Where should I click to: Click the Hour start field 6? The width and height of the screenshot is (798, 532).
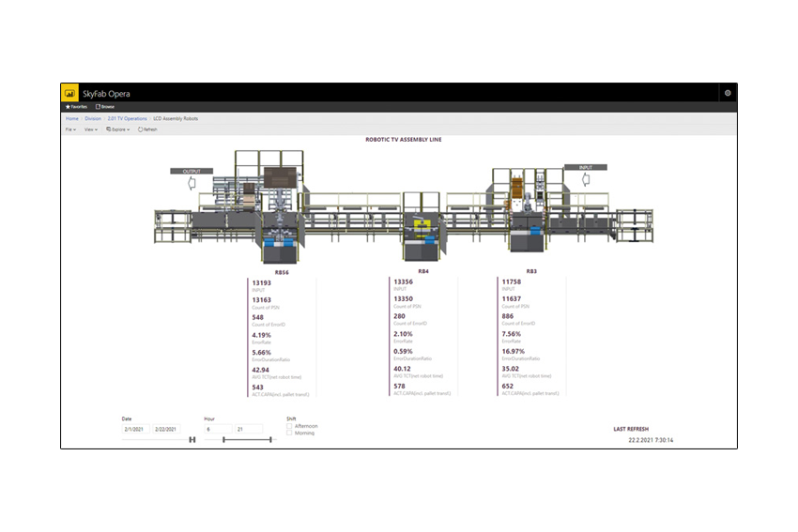(218, 430)
